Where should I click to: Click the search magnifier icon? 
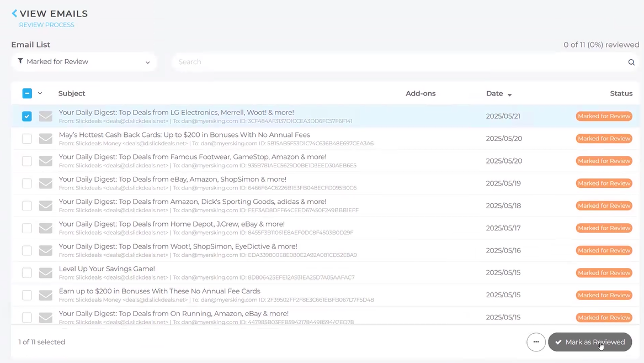click(631, 62)
